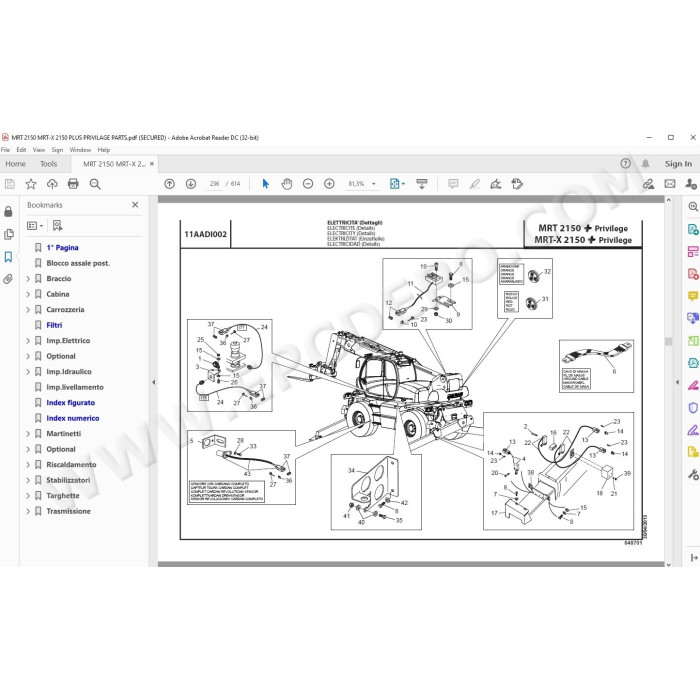Click the vertical scrollbar thumb
Image resolution: width=700 pixels, height=700 pixels.
668,342
